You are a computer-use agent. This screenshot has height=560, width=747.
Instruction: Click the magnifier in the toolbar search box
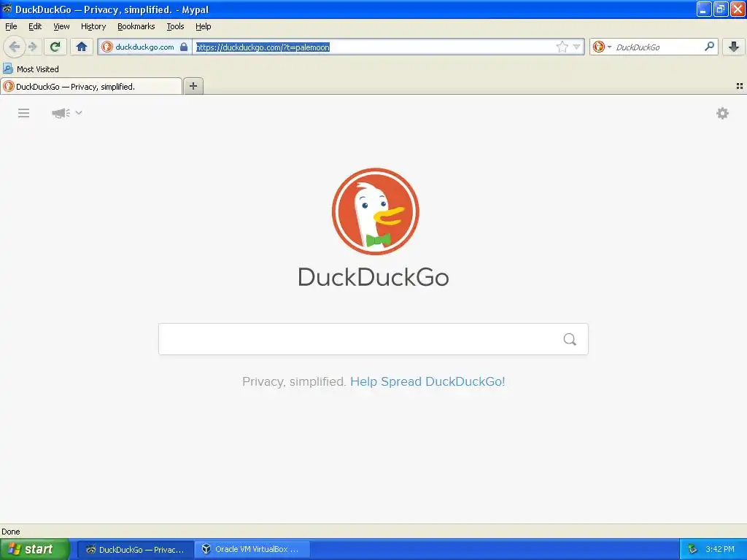(709, 46)
